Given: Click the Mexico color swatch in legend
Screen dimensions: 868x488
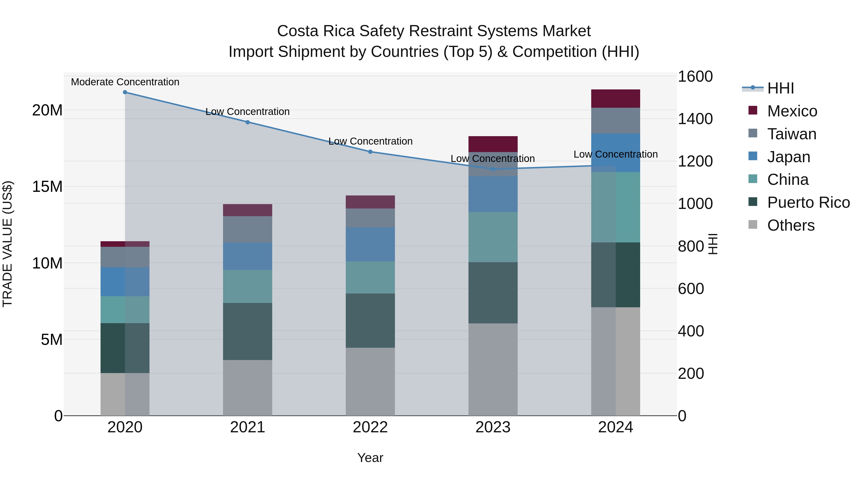Looking at the screenshot, I should click(753, 110).
